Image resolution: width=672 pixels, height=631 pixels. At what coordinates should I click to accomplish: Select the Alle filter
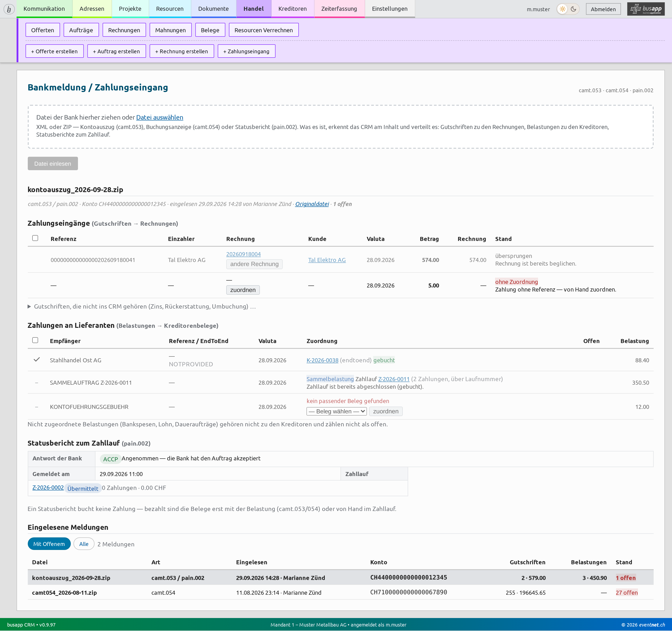(84, 544)
